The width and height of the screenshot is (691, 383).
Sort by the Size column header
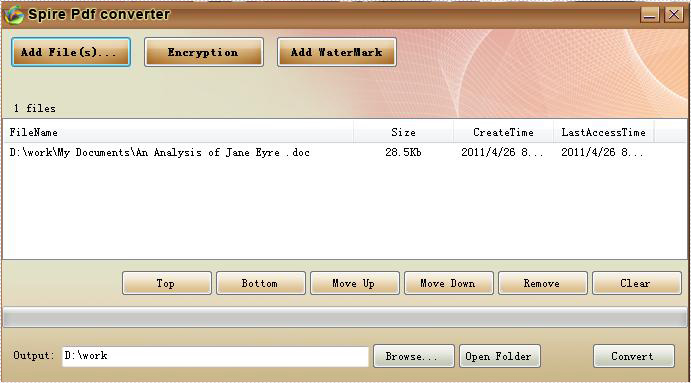(403, 132)
